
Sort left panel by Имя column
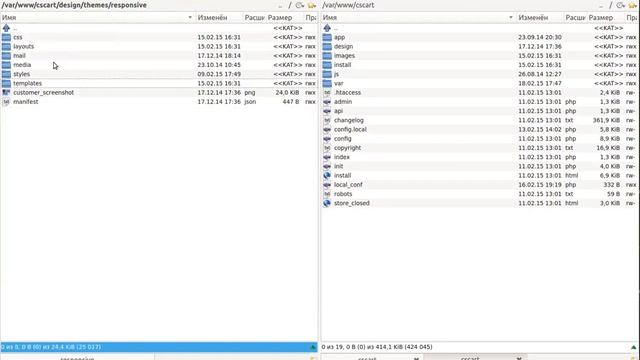pyautogui.click(x=98, y=18)
